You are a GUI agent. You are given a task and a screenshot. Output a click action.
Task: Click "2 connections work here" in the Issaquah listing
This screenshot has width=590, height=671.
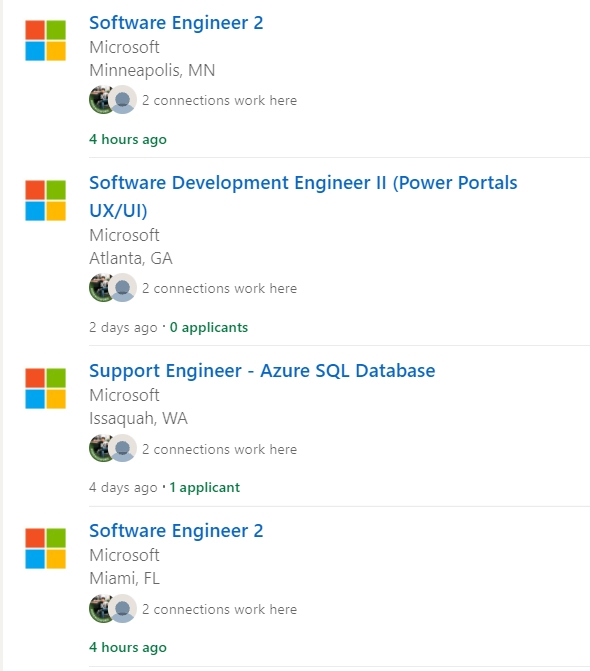click(x=219, y=449)
